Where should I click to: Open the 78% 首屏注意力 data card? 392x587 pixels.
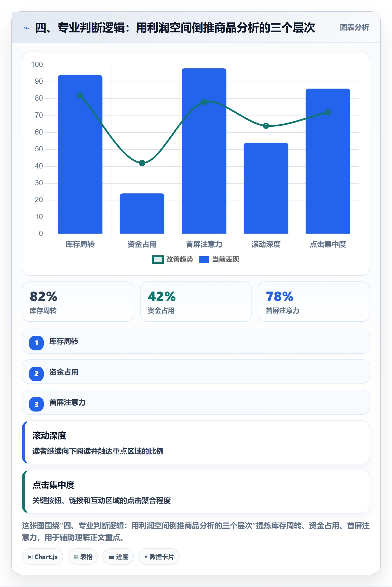314,302
